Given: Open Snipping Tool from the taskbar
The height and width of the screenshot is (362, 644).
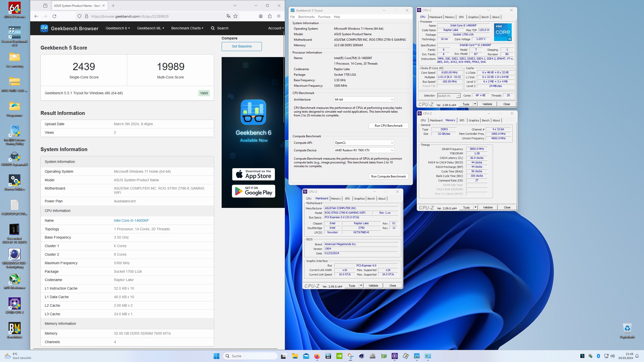Looking at the screenshot, I should point(350,356).
